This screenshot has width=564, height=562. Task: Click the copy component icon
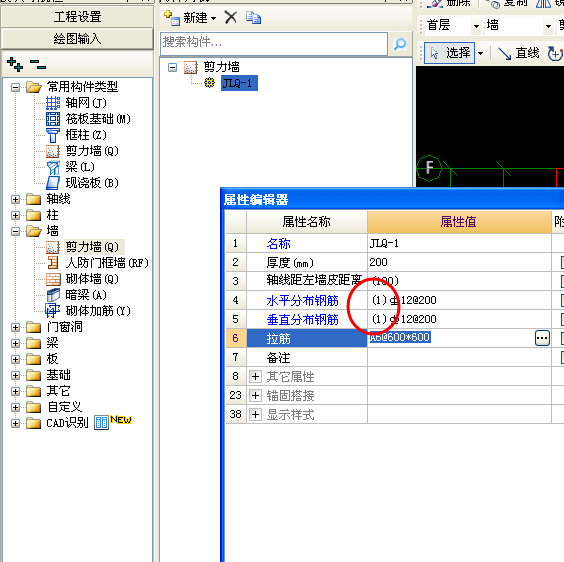(x=253, y=17)
